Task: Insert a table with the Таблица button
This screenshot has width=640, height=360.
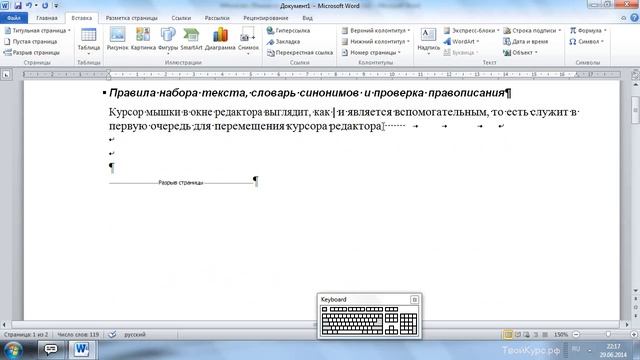Action: click(x=89, y=41)
